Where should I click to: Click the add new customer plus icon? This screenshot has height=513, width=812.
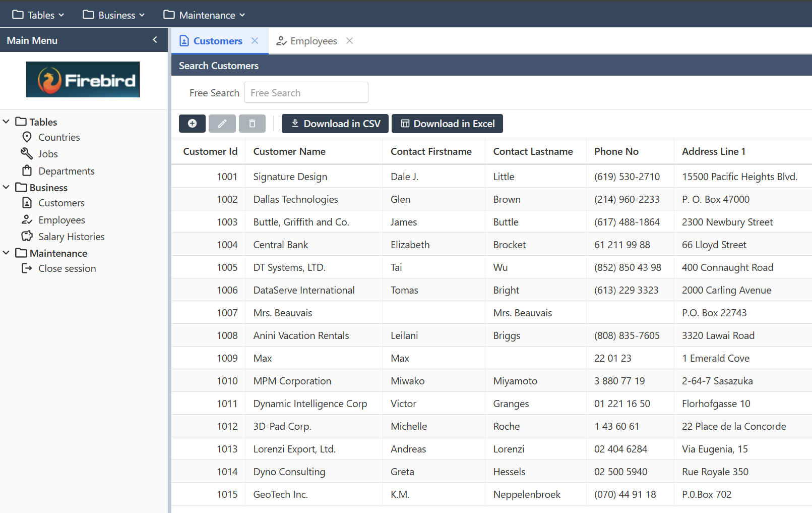pos(192,124)
